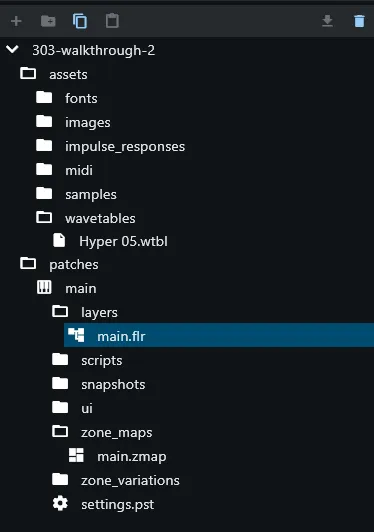Select the images label

click(88, 123)
